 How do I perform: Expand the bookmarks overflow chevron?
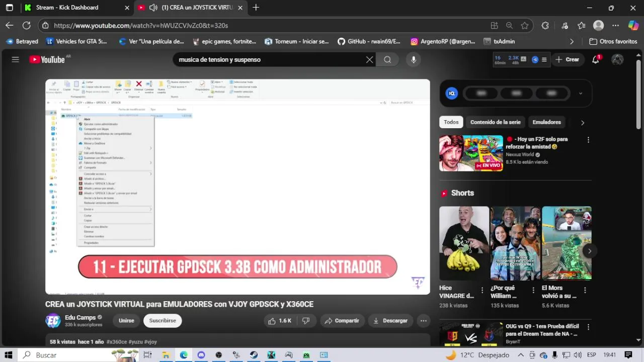pyautogui.click(x=572, y=41)
